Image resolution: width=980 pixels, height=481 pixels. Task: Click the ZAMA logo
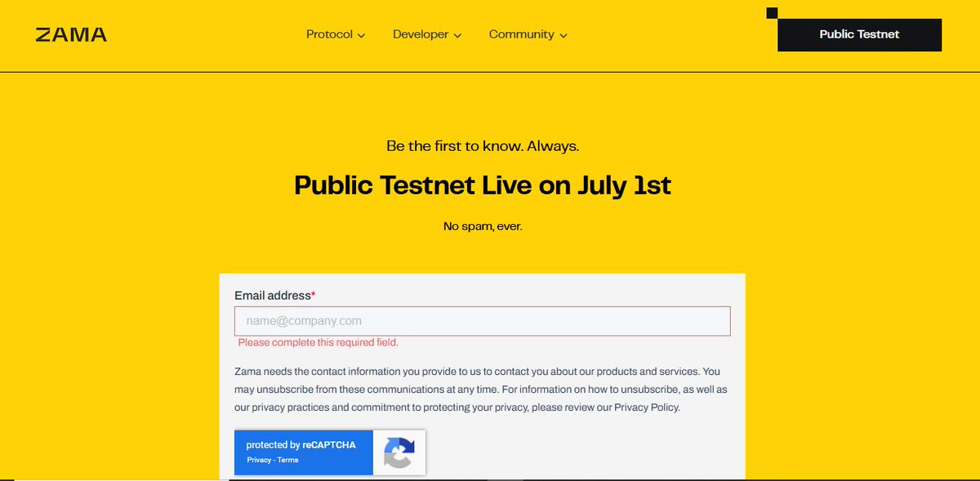click(x=71, y=35)
